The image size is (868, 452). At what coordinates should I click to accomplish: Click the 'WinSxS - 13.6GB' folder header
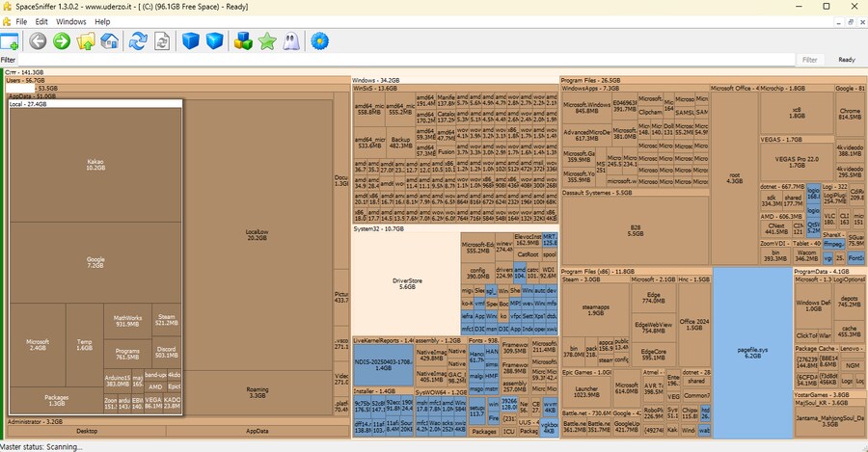(455, 88)
